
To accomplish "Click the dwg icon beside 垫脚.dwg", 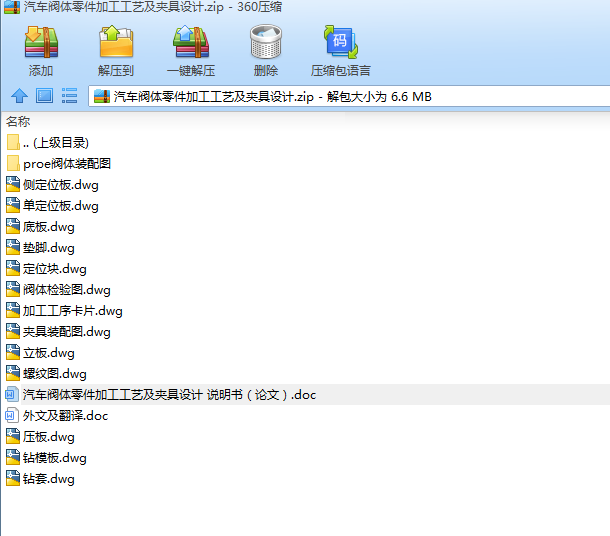I will click(13, 247).
